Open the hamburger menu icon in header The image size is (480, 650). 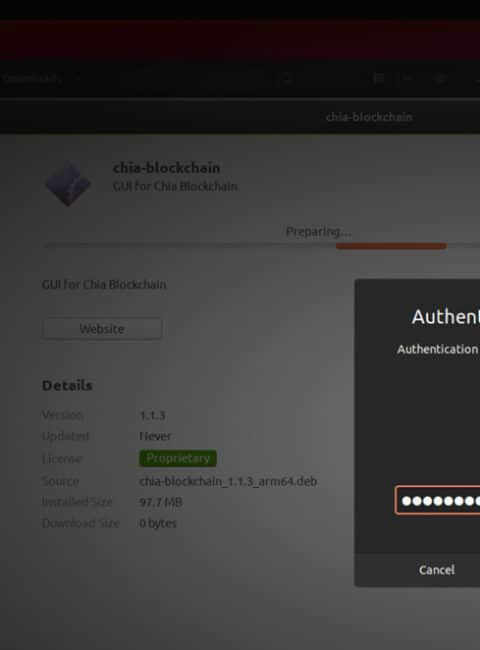click(440, 78)
